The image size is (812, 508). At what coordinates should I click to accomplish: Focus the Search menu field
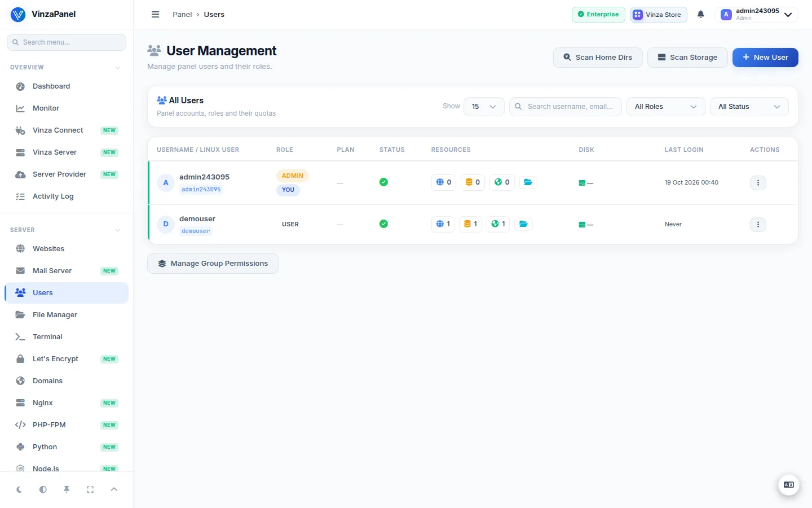tap(67, 42)
